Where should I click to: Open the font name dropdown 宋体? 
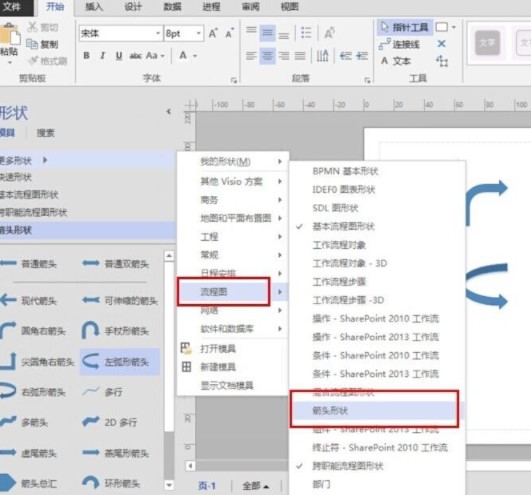[157, 33]
